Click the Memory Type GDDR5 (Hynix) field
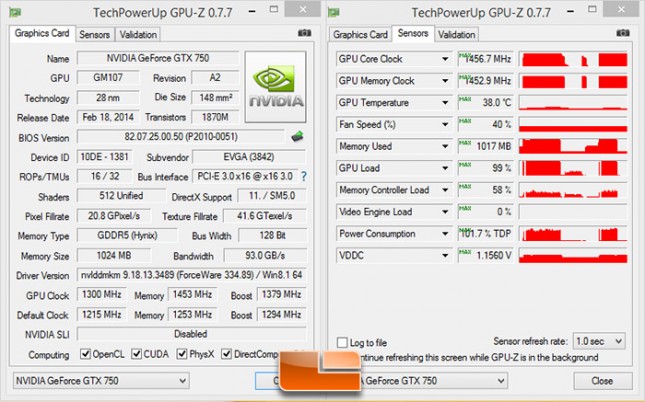The width and height of the screenshot is (645, 402). tap(127, 235)
